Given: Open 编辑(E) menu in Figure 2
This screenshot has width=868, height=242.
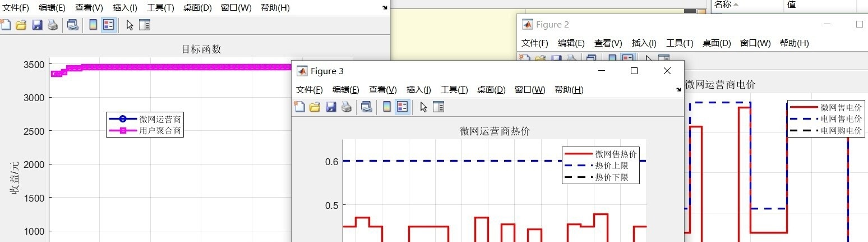Looking at the screenshot, I should click(571, 43).
